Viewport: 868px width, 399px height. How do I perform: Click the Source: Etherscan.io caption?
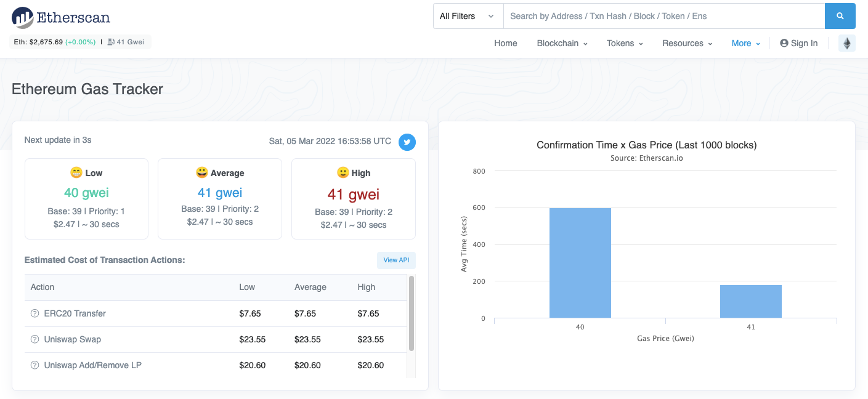coord(647,158)
